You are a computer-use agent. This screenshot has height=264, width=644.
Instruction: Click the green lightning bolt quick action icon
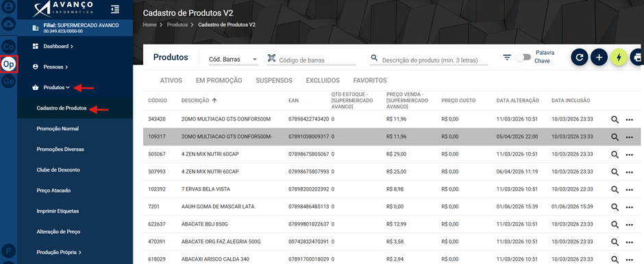pyautogui.click(x=619, y=58)
